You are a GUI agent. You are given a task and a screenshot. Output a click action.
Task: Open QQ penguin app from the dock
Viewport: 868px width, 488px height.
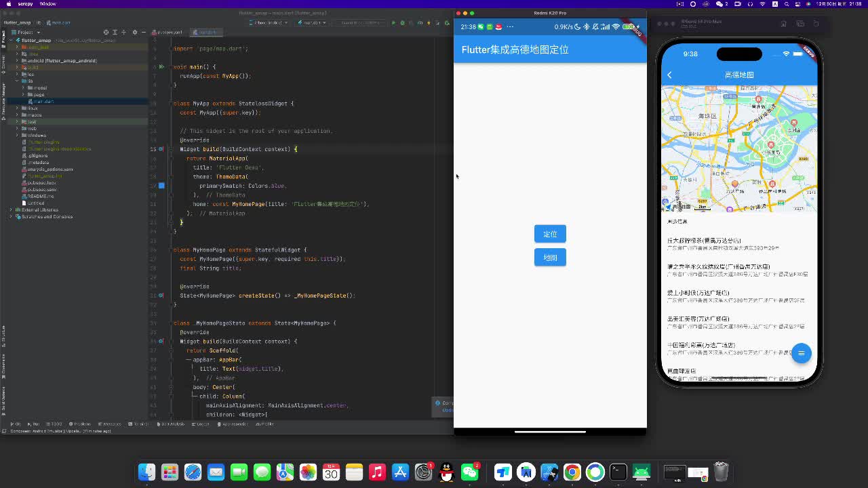tap(446, 472)
